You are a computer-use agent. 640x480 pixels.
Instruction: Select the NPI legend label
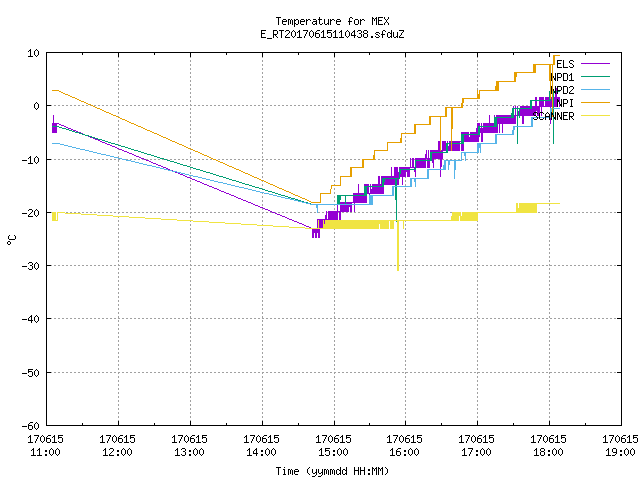(x=565, y=103)
